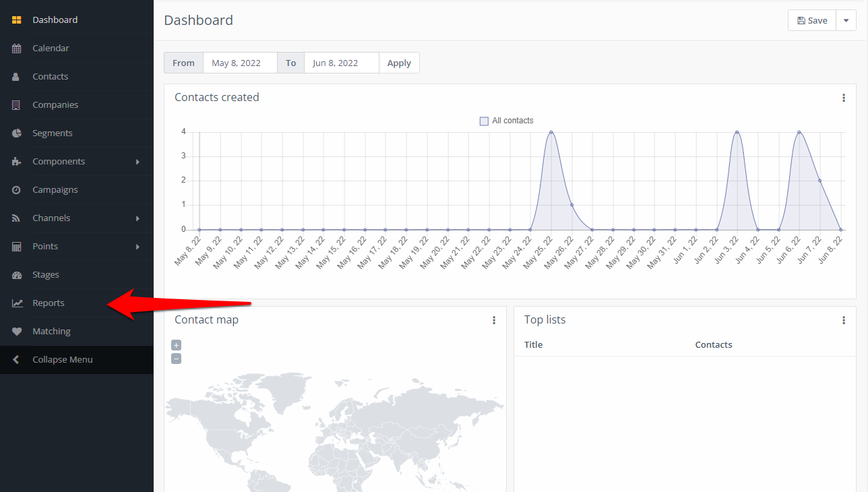Click the Companies building icon

(16, 105)
